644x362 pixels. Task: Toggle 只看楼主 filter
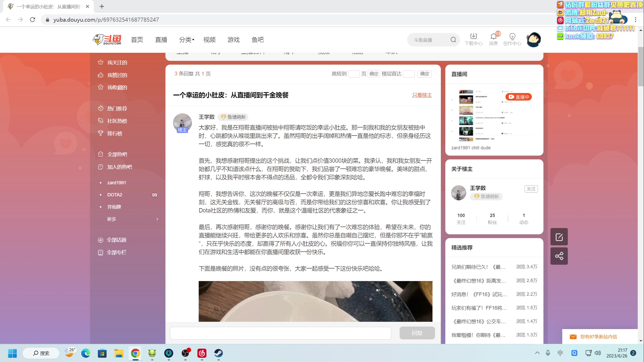[422, 95]
